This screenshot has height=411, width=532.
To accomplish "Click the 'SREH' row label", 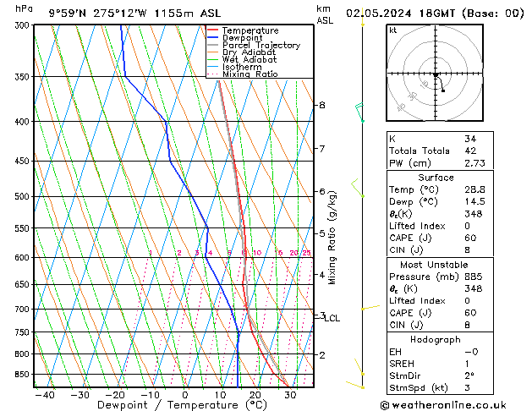I will point(402,364).
